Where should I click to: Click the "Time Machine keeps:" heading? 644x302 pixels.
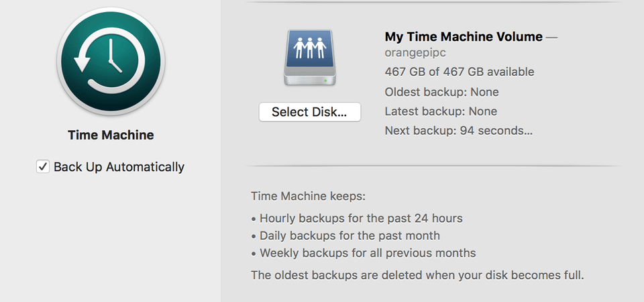(309, 197)
